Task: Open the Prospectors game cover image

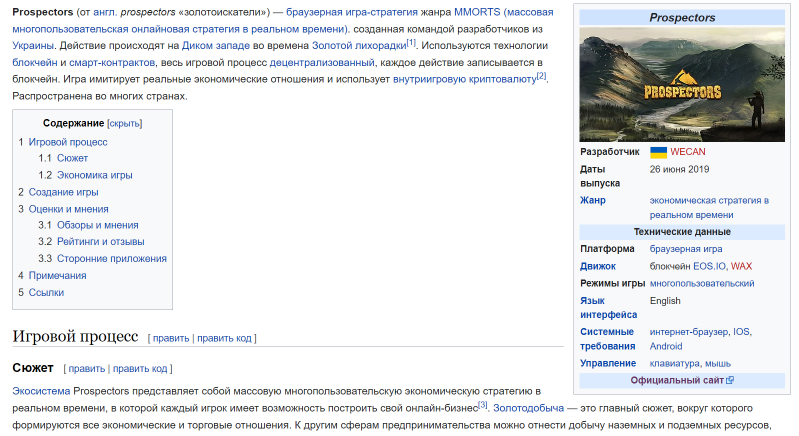Action: pos(682,84)
